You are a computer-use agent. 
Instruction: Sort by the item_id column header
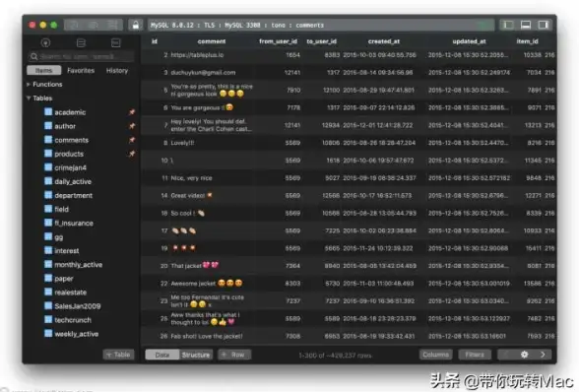tap(527, 41)
